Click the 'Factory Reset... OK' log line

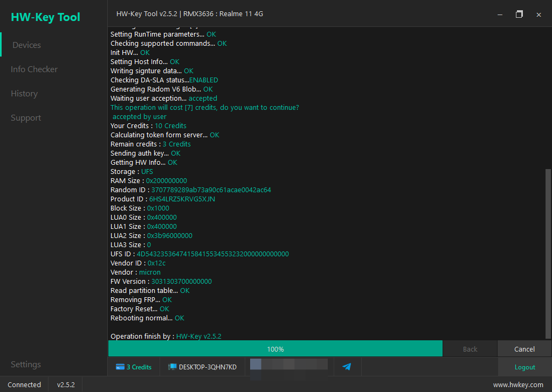[140, 309]
